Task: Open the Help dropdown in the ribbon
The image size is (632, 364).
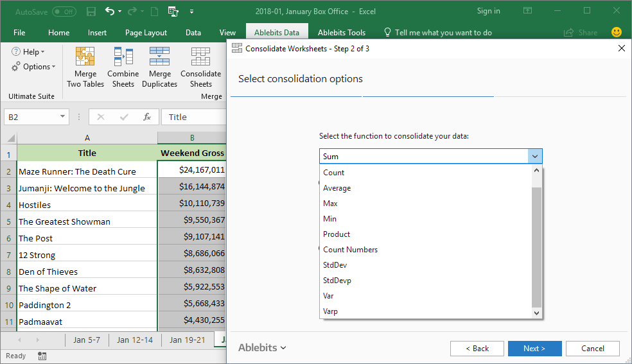Action: (28, 51)
